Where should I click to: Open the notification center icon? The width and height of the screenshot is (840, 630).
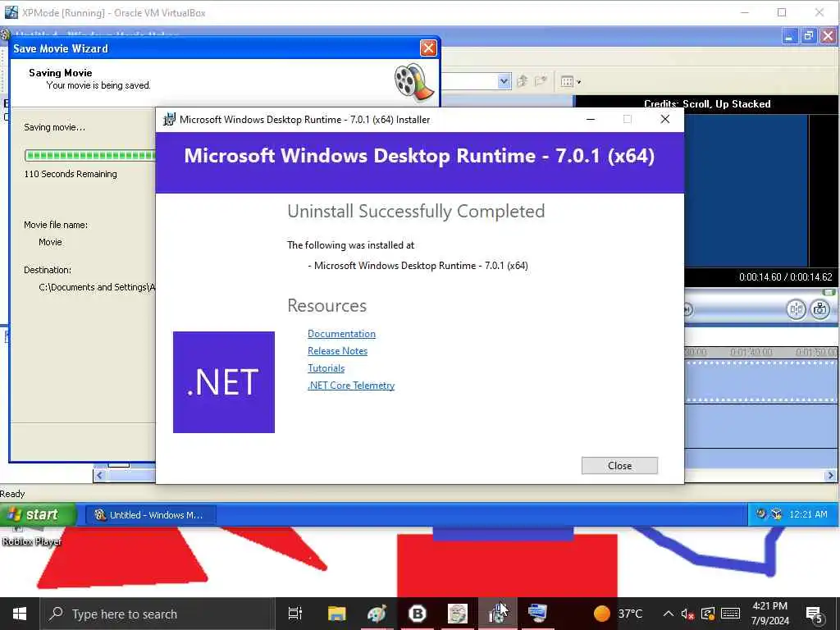(x=814, y=614)
